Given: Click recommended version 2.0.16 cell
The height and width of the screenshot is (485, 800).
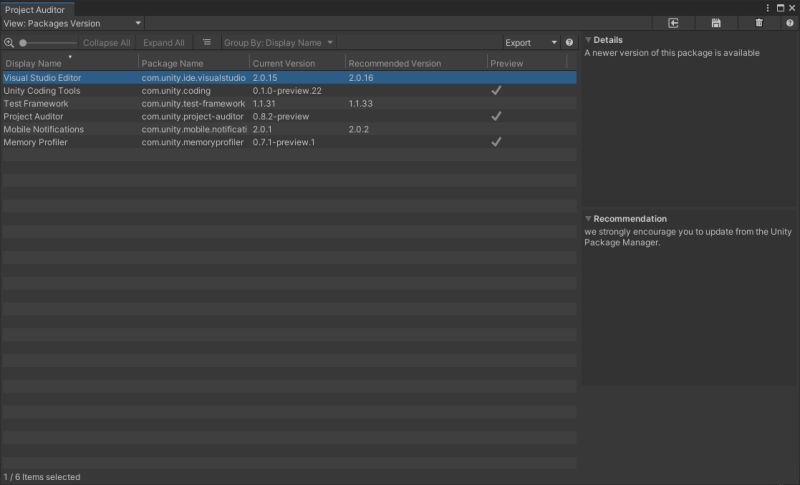Looking at the screenshot, I should [361, 78].
